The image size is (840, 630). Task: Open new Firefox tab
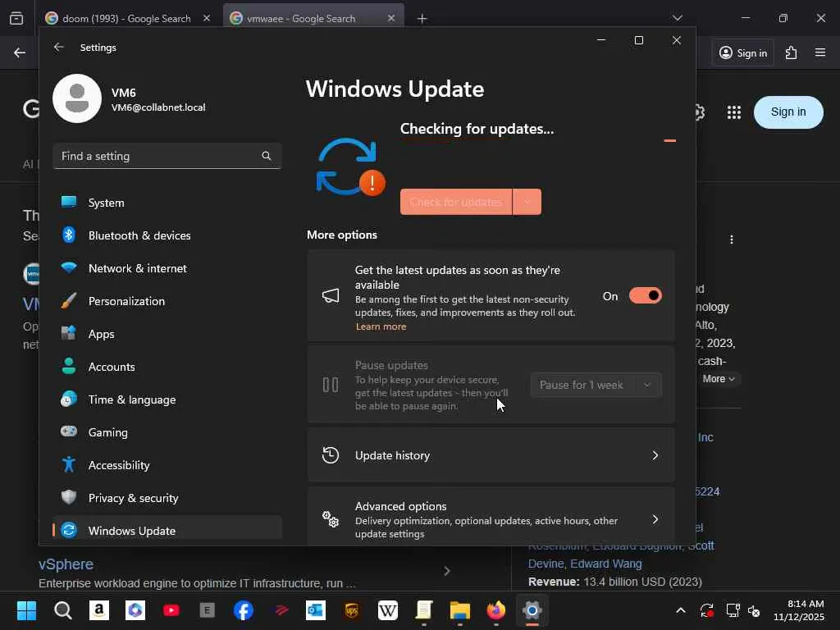[422, 19]
